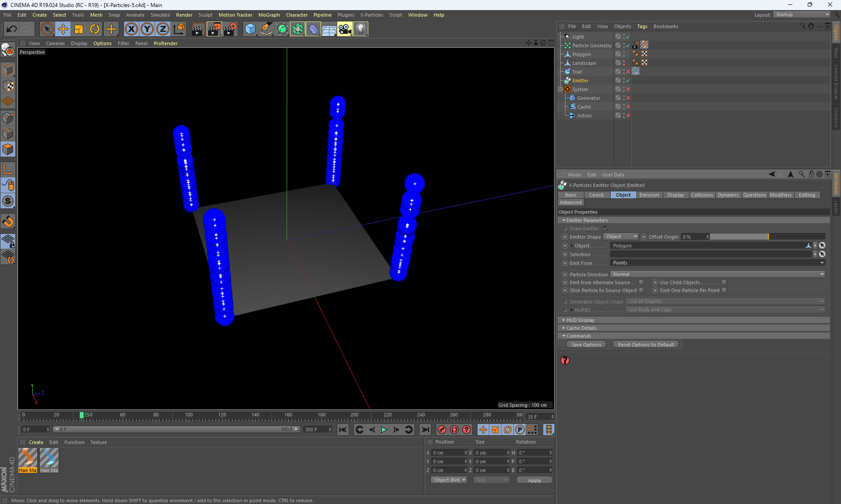This screenshot has width=841, height=504.
Task: Click the Undo arrow icon
Action: coord(12,29)
